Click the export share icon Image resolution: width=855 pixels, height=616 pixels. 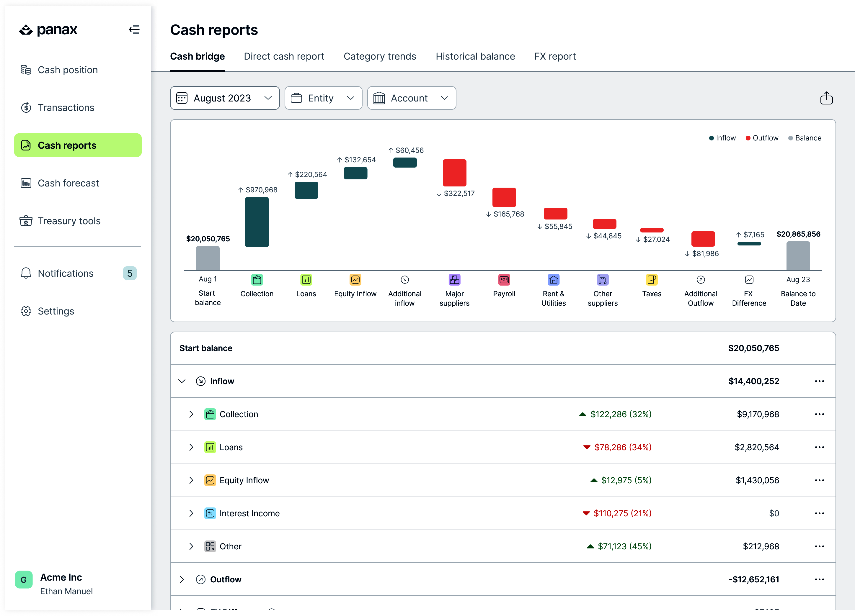point(826,98)
